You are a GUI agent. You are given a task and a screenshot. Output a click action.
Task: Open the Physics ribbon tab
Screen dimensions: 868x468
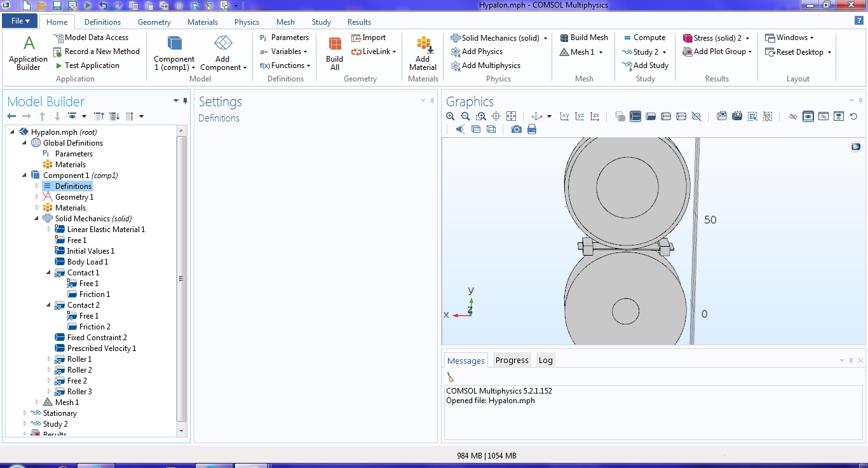click(247, 22)
